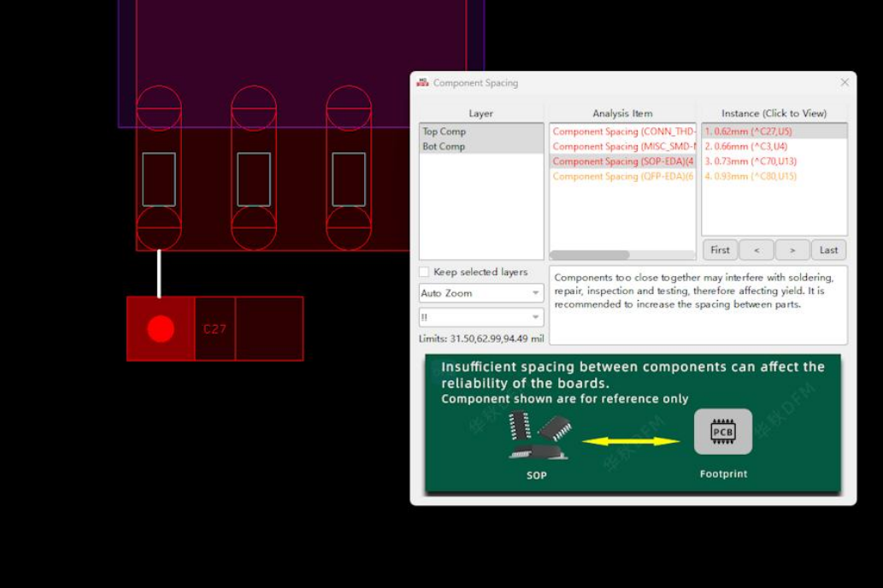Expand the !! severity dropdown
The height and width of the screenshot is (588, 883).
480,317
